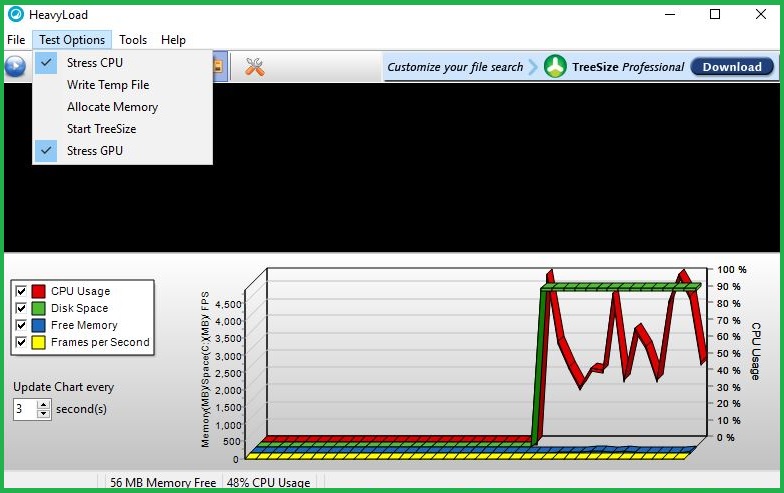Click the CPU Usage axis label on chart
This screenshot has height=493, width=784.
coord(756,351)
